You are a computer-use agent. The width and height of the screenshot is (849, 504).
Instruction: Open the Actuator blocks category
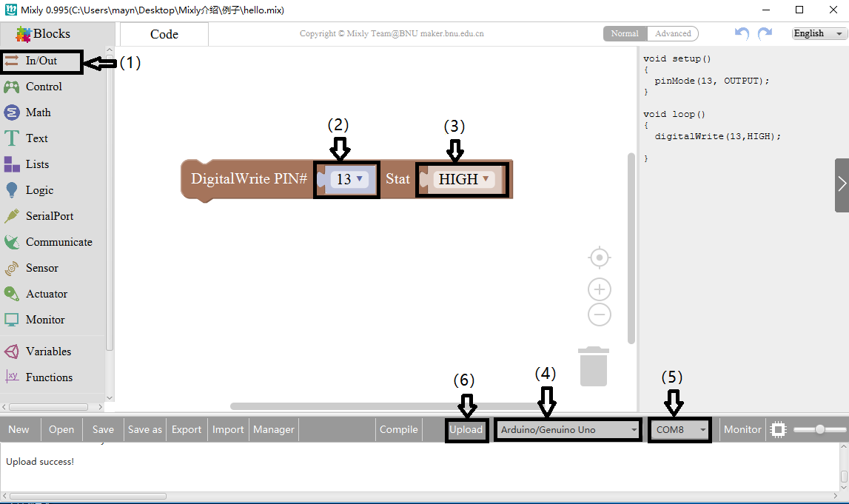[45, 293]
